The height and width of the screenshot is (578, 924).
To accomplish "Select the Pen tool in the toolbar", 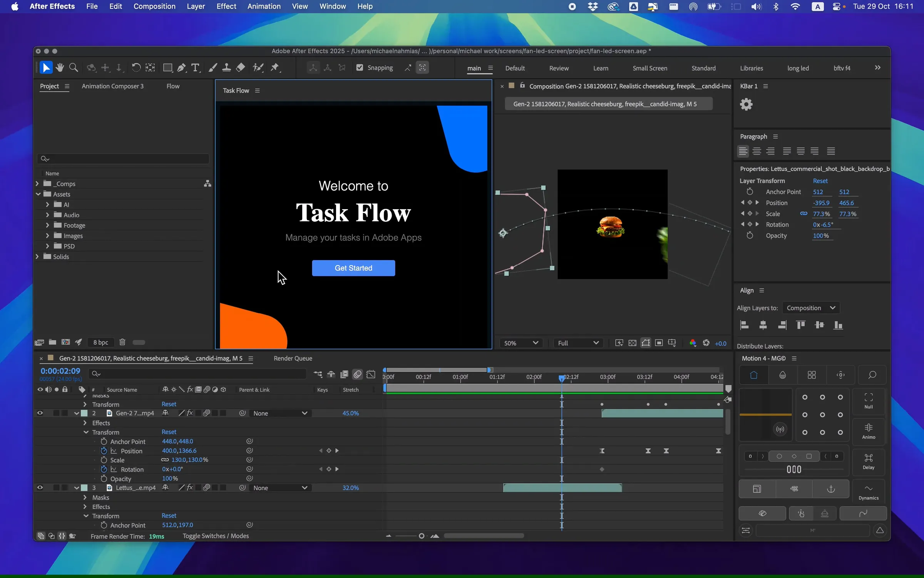I will tap(181, 67).
